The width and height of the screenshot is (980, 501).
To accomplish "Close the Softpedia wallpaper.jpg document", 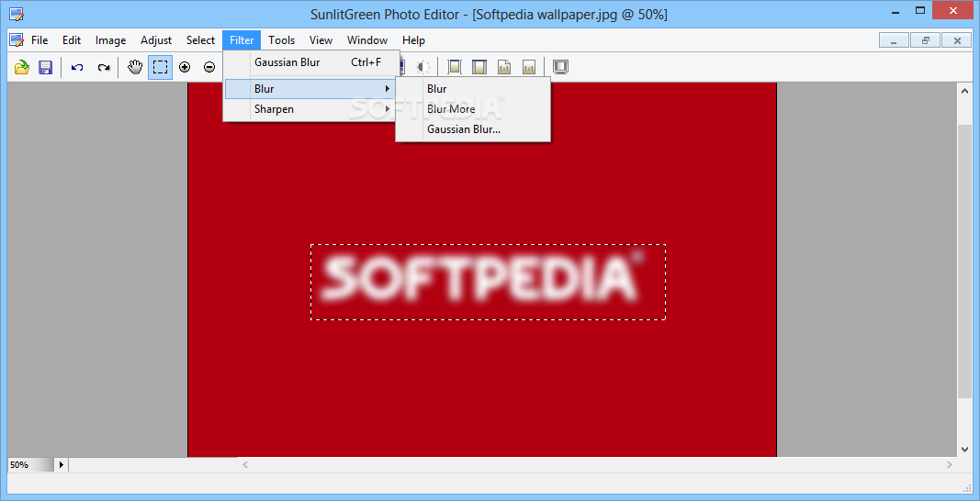I will click(x=956, y=40).
